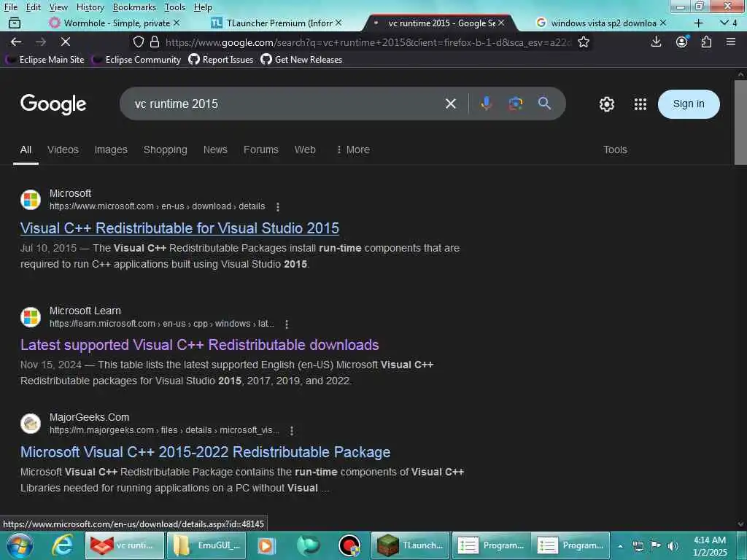Open the Firefox account icon
Screen dimensions: 747x560
click(682, 42)
